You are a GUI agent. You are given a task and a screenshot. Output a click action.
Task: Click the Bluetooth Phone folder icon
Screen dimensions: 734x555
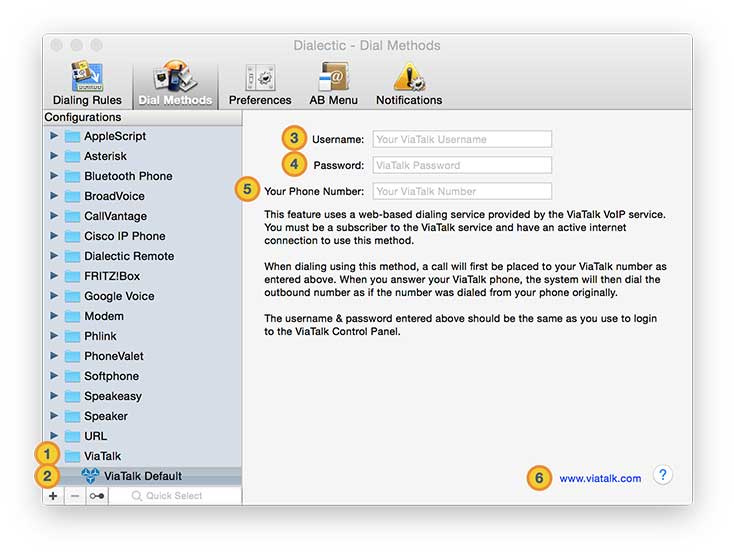[x=72, y=176]
